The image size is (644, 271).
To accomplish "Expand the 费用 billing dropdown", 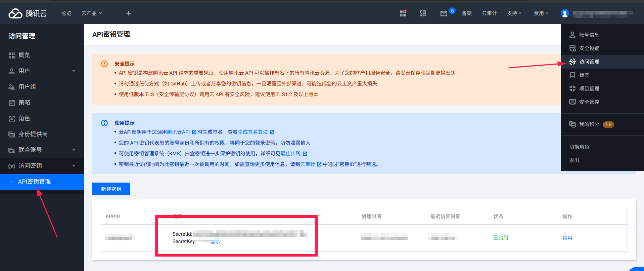I will tap(541, 13).
